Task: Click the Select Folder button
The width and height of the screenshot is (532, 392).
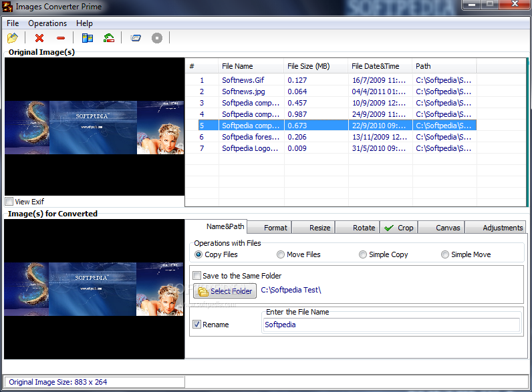Action: click(x=225, y=291)
